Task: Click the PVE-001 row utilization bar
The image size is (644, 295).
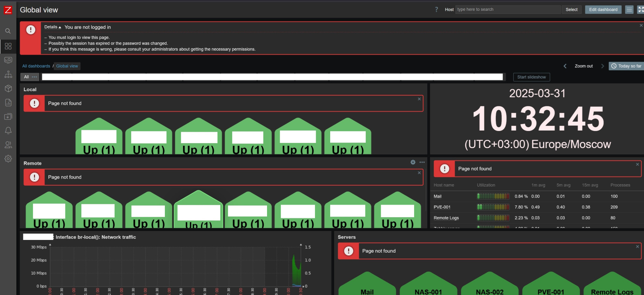Action: coord(493,207)
